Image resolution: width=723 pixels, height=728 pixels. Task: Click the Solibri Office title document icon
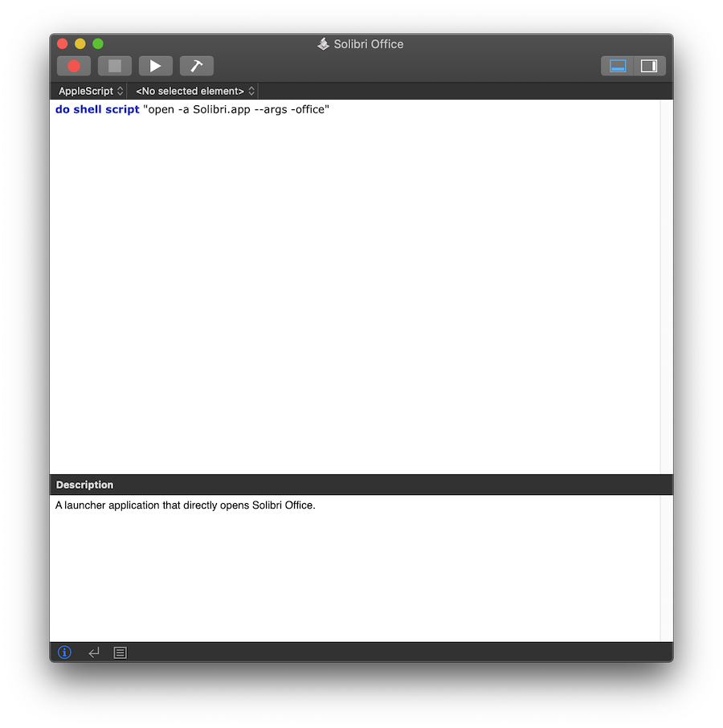pos(323,44)
